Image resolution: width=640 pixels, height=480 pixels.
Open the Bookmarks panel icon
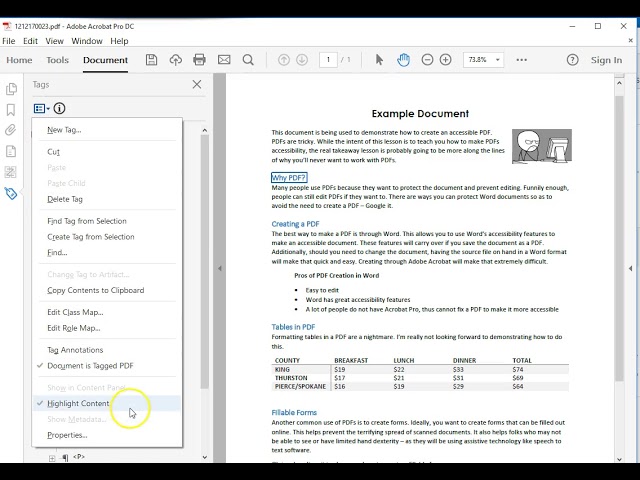click(11, 110)
